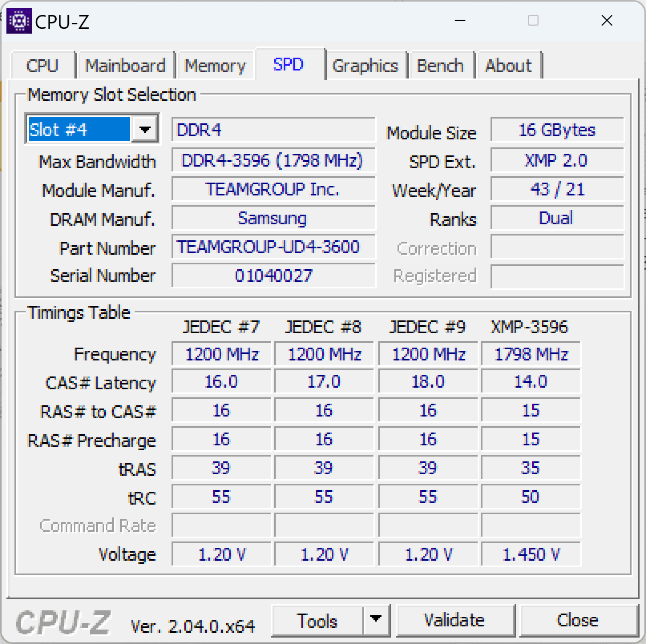This screenshot has height=644, width=646.
Task: Close the CPU-Z window with X
Action: tap(606, 21)
